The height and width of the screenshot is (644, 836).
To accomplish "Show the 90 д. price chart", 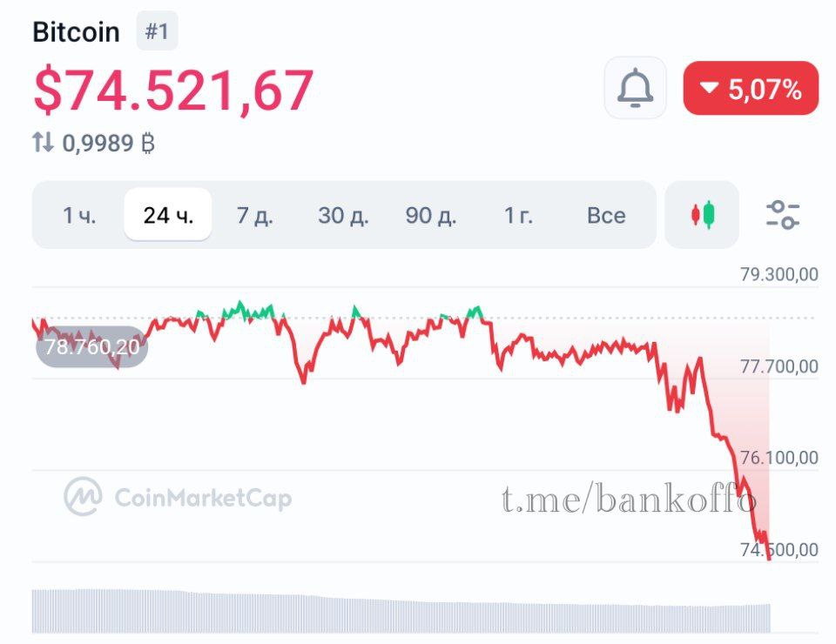I will (431, 215).
